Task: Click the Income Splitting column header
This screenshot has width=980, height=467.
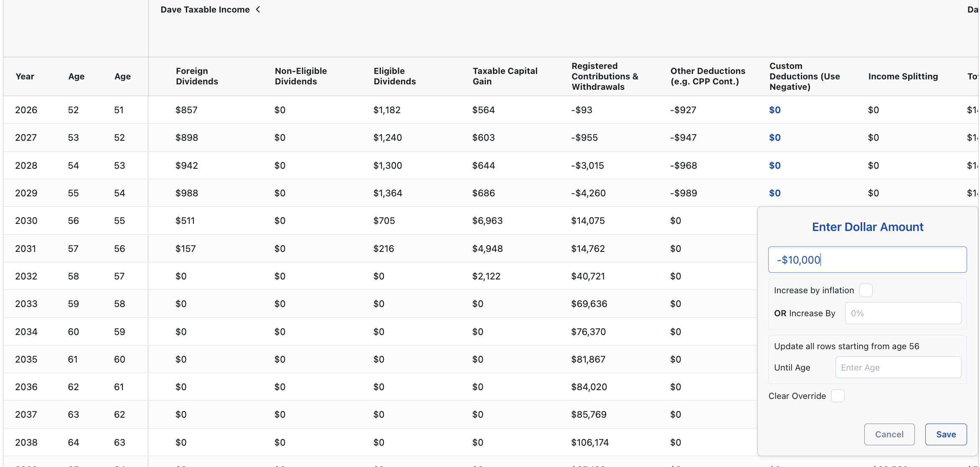Action: pyautogui.click(x=903, y=76)
